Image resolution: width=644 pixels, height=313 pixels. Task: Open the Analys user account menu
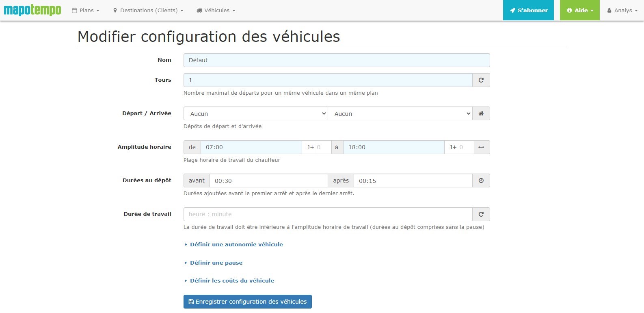tap(622, 10)
